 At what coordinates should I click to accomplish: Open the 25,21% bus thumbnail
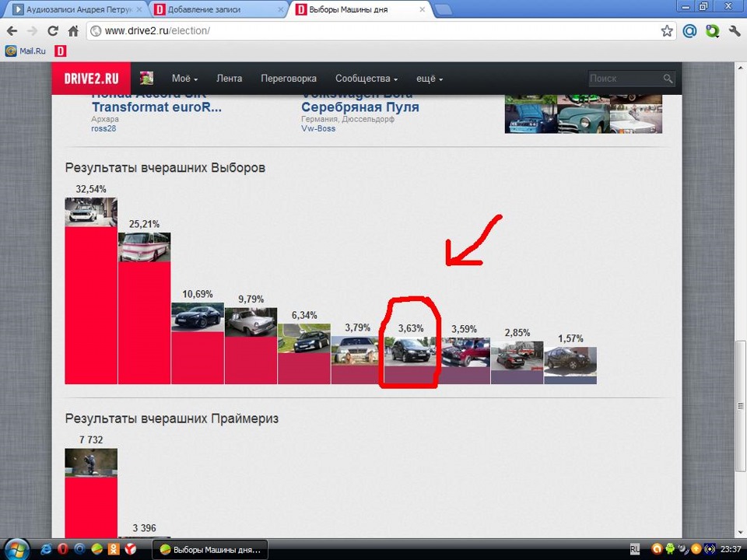pyautogui.click(x=145, y=247)
